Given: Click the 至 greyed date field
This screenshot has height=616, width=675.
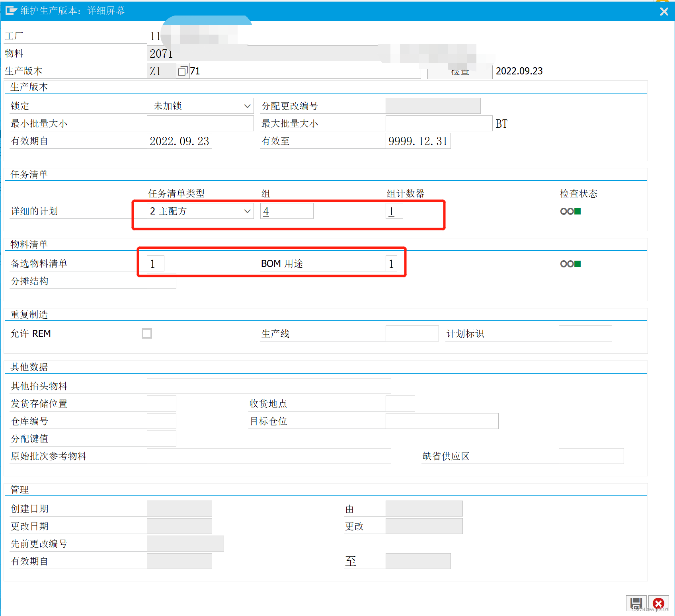Looking at the screenshot, I should point(418,561).
